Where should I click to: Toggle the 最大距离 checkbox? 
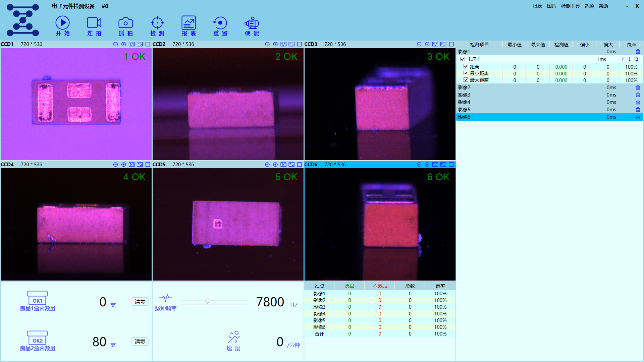coord(466,80)
